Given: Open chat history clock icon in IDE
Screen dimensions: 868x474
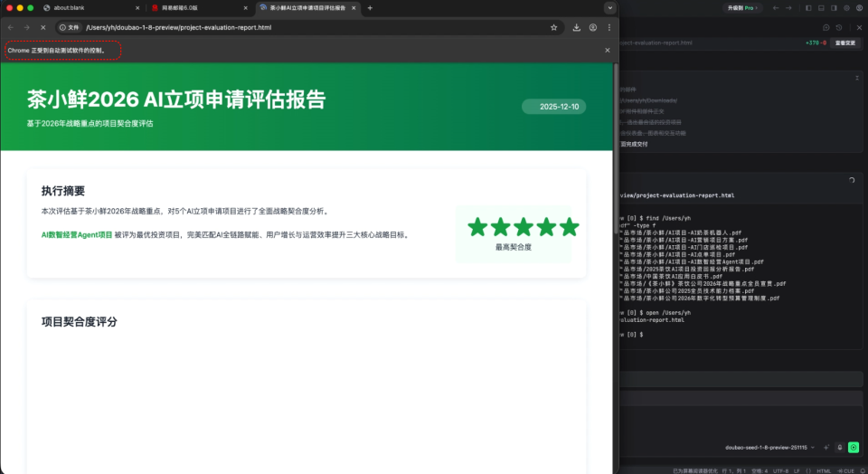Looking at the screenshot, I should pos(839,27).
